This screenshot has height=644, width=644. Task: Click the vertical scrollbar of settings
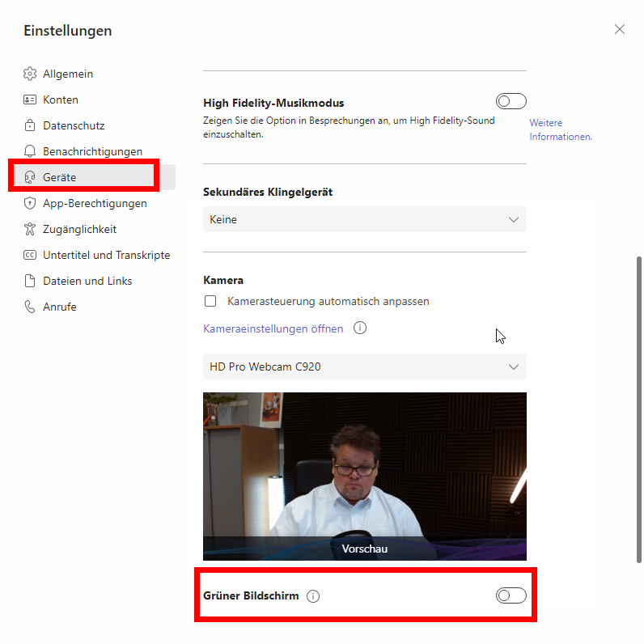coord(638,409)
